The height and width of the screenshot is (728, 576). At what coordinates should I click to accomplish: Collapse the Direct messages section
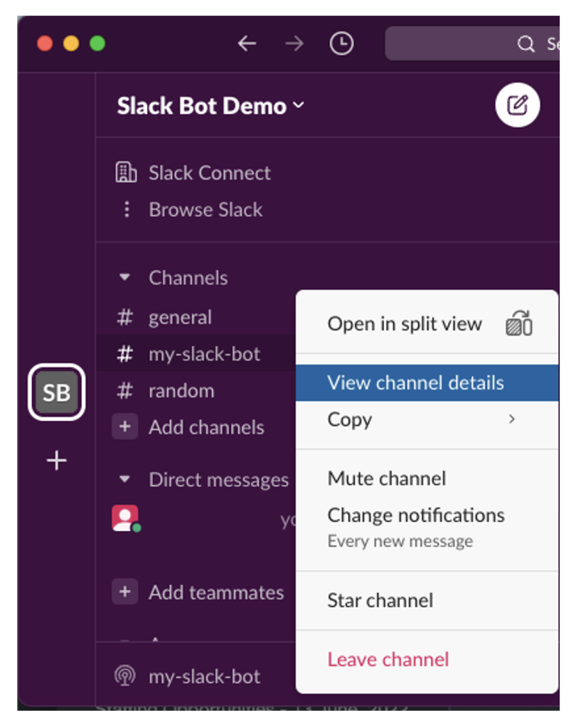click(125, 480)
